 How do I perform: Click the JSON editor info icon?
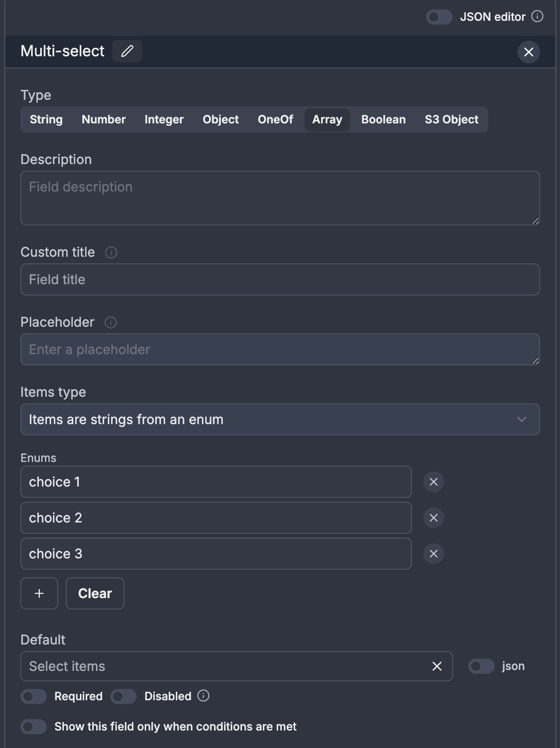(x=537, y=17)
